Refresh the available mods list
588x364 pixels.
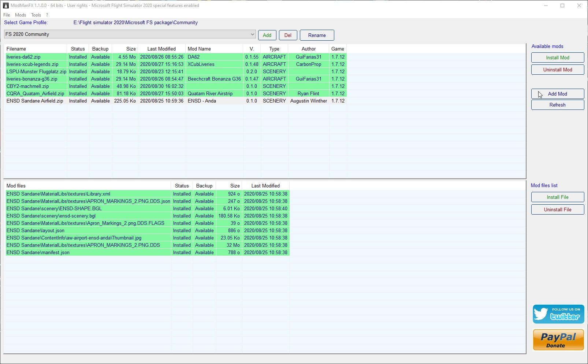[557, 105]
